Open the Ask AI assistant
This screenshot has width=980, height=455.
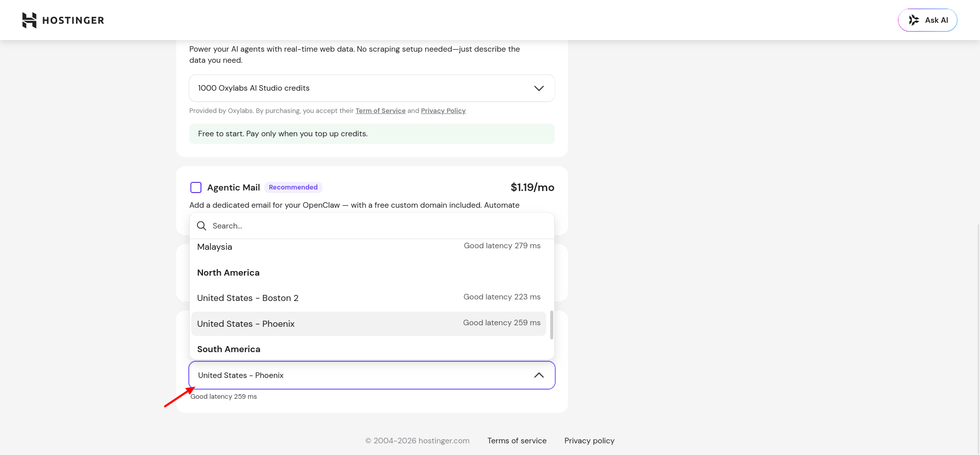(927, 20)
